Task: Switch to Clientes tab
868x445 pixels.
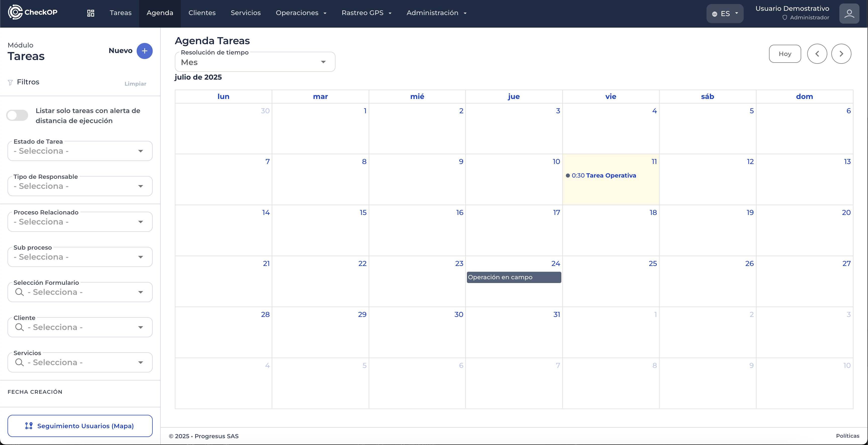Action: click(202, 13)
